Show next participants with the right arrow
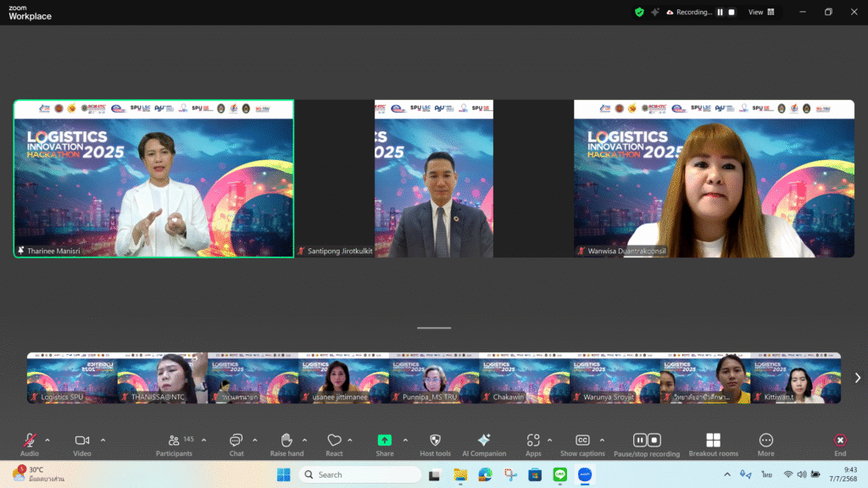The width and height of the screenshot is (868, 488). [858, 378]
